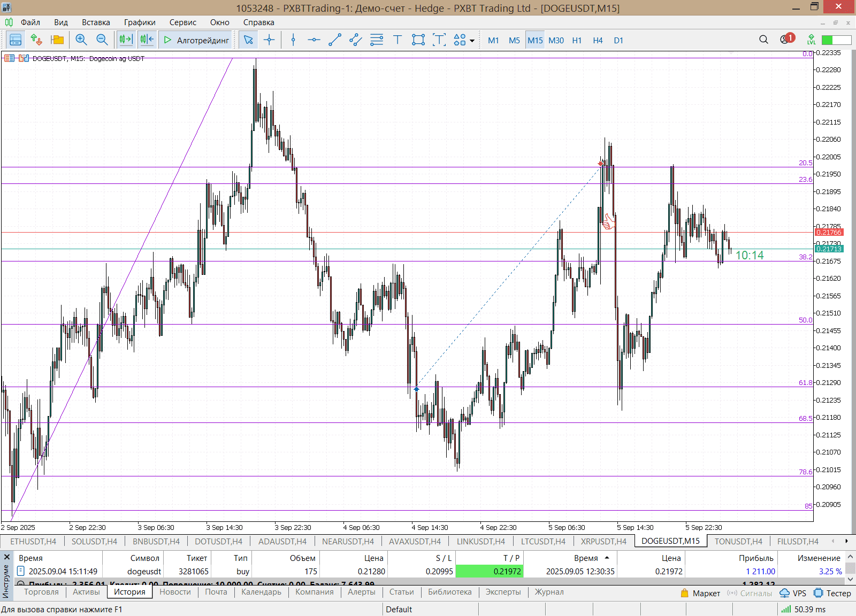The image size is (856, 616).
Task: Select the dogeusdt buy history row
Action: [x=214, y=571]
